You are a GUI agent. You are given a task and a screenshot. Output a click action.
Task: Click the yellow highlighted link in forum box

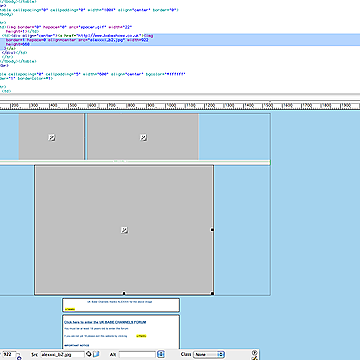[x=141, y=336]
